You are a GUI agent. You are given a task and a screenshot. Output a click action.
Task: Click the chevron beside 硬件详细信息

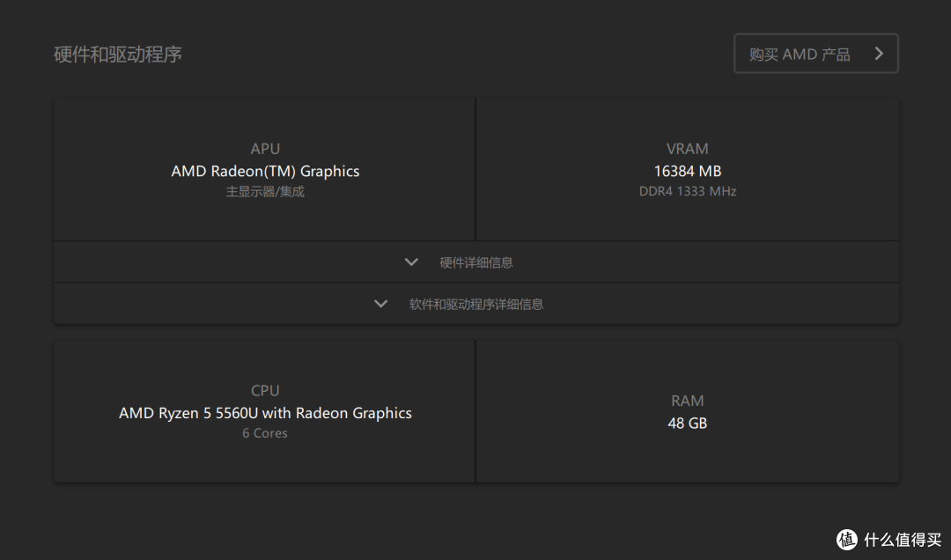(x=411, y=262)
